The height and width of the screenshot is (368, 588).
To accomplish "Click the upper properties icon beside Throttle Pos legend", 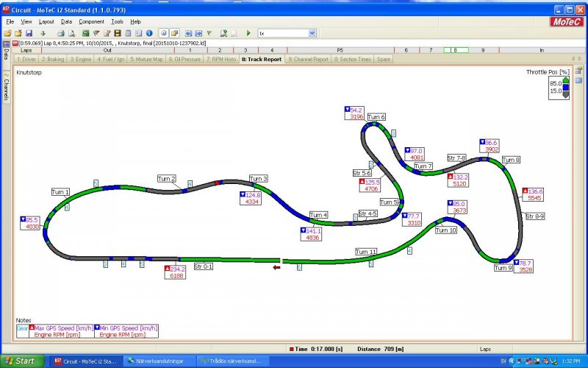I will (x=579, y=70).
